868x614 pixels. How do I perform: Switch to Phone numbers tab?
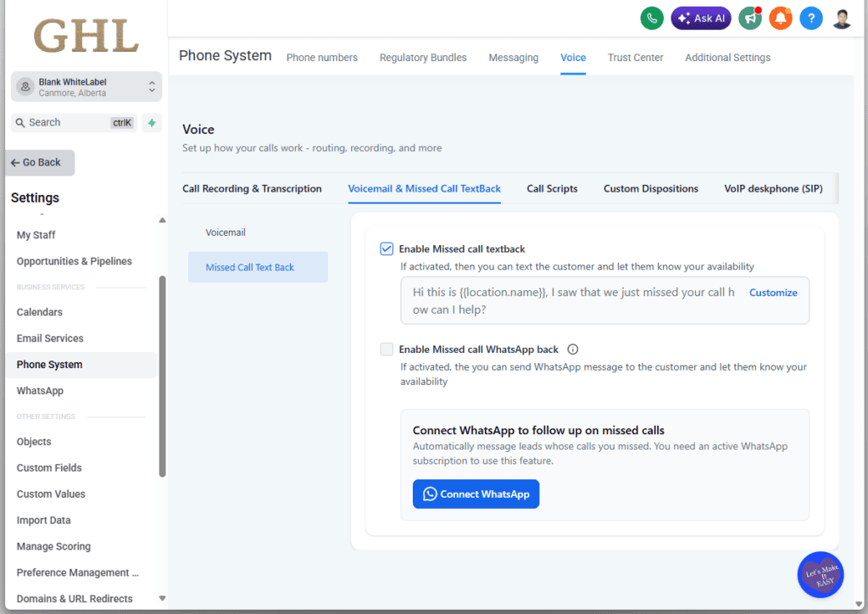321,58
